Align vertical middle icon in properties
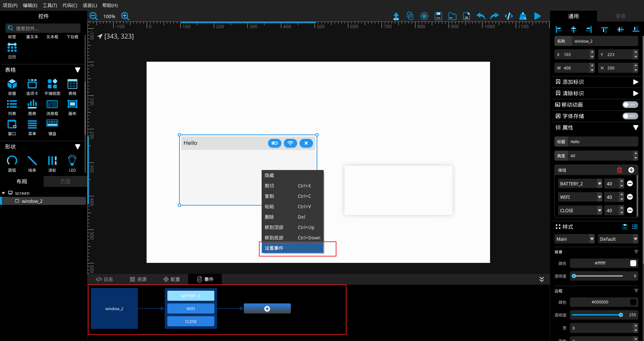Image resolution: width=644 pixels, height=341 pixels. pyautogui.click(x=620, y=30)
